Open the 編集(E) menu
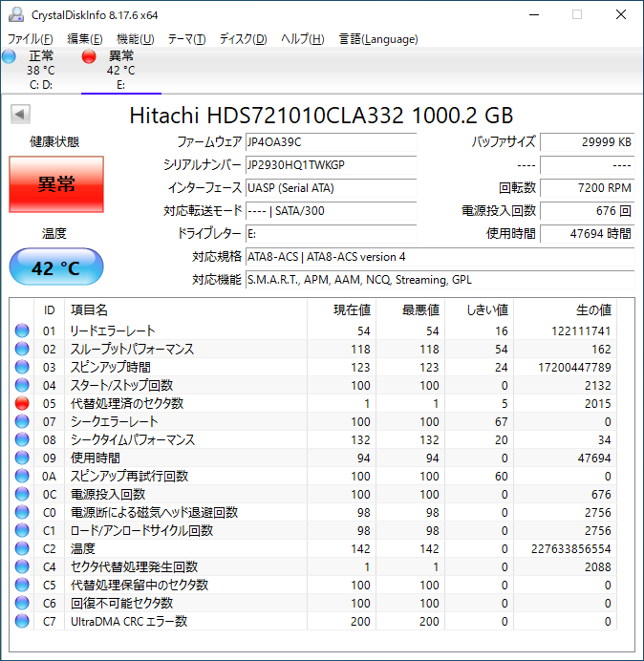 (85, 39)
